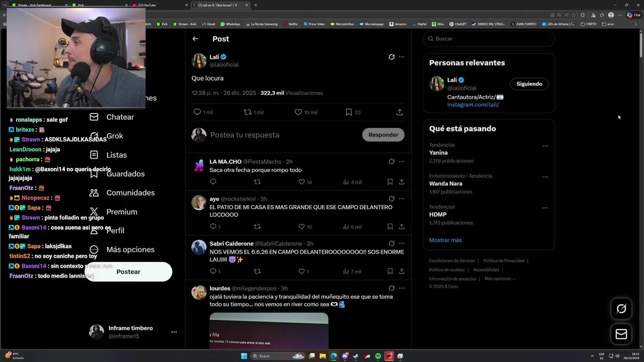Open Grok floating button

click(x=621, y=309)
